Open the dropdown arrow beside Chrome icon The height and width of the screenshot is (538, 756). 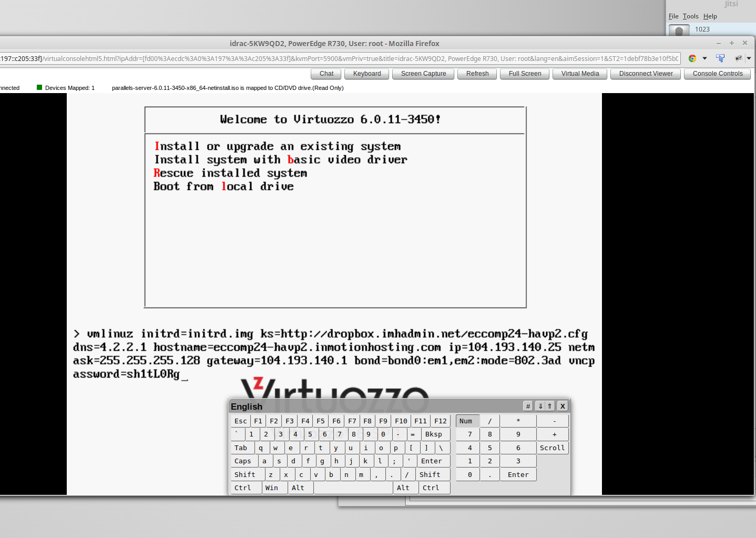click(704, 58)
